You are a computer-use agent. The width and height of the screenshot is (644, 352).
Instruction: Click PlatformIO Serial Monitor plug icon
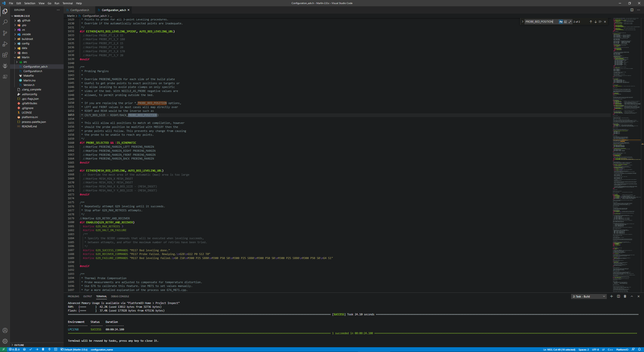pos(49,349)
